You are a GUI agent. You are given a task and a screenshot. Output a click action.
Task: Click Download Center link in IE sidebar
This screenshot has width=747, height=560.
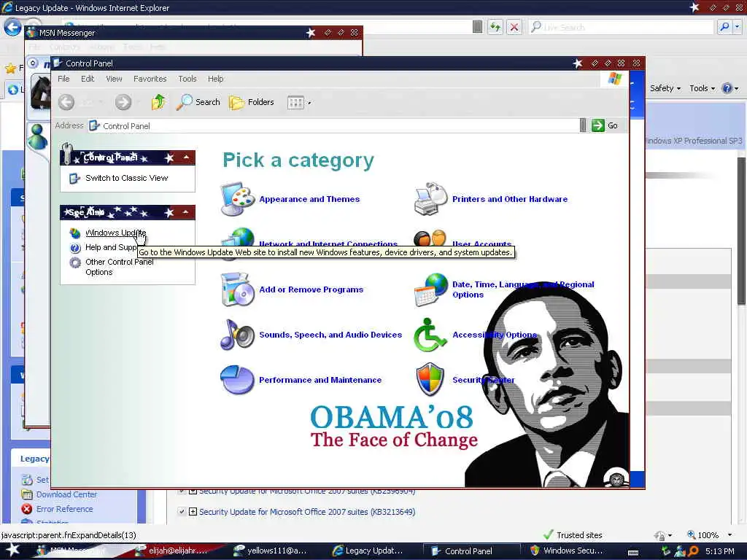(66, 494)
